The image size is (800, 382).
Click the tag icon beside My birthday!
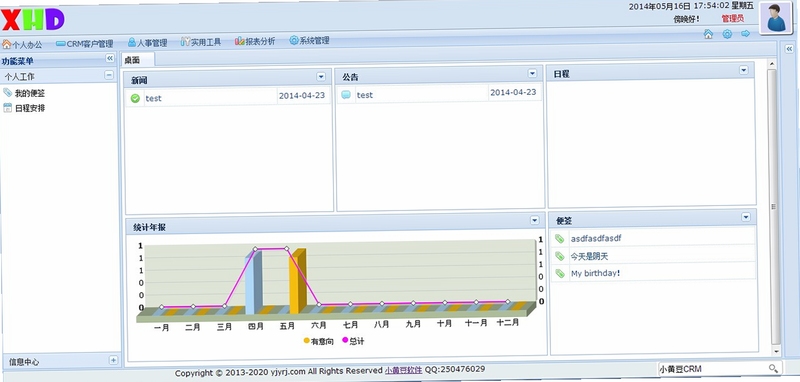pyautogui.click(x=560, y=273)
